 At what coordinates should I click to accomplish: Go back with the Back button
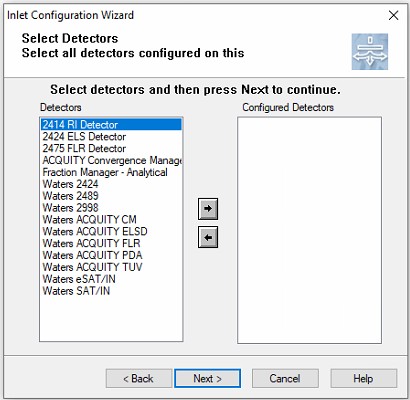pos(139,378)
